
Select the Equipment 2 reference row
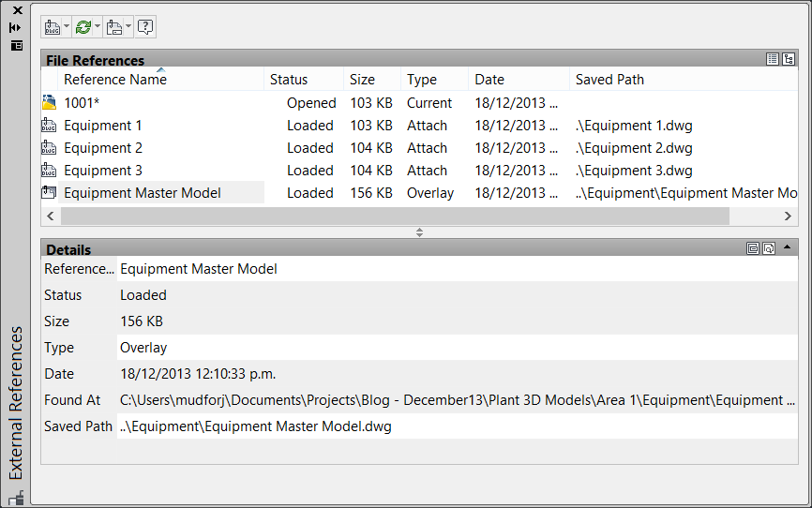tap(419, 148)
